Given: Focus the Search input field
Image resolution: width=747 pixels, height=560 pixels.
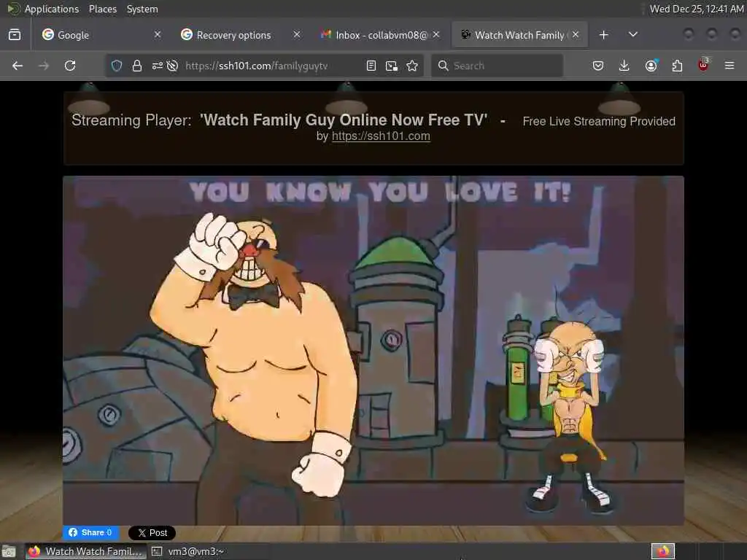Looking at the screenshot, I should [498, 66].
